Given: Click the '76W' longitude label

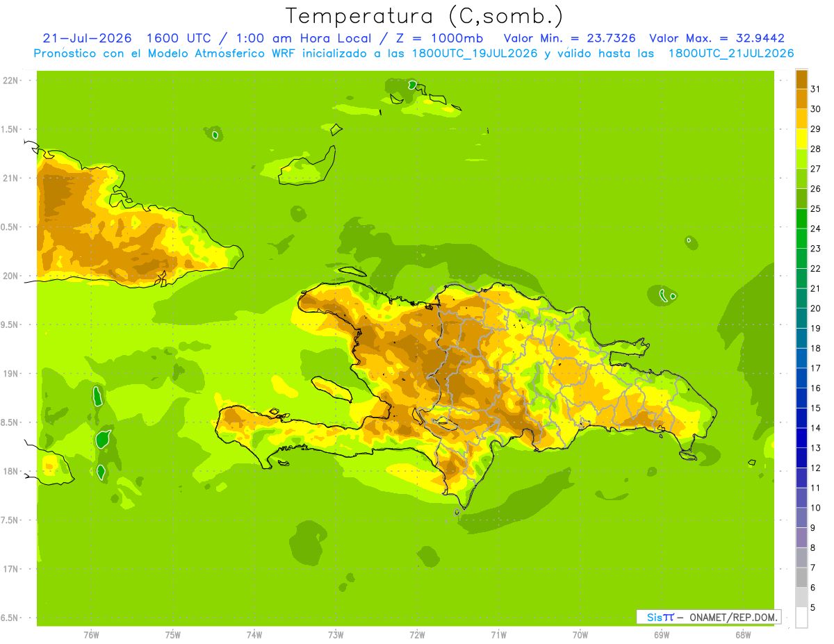Looking at the screenshot, I should (90, 634).
